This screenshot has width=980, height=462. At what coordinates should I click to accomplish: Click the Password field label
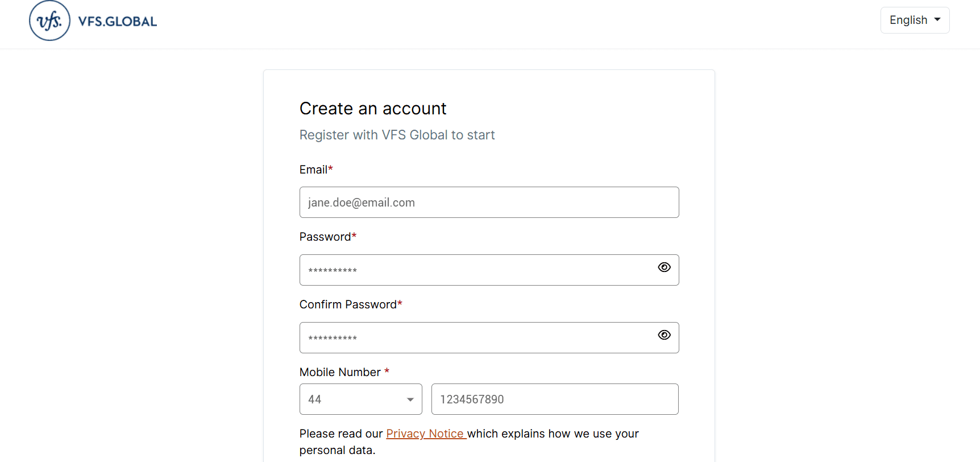click(325, 237)
